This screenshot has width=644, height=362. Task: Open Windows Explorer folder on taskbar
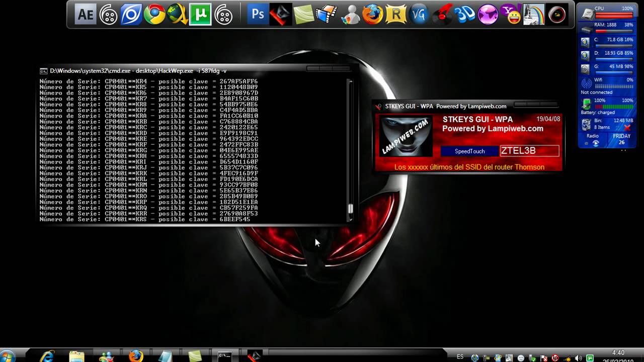(77, 356)
